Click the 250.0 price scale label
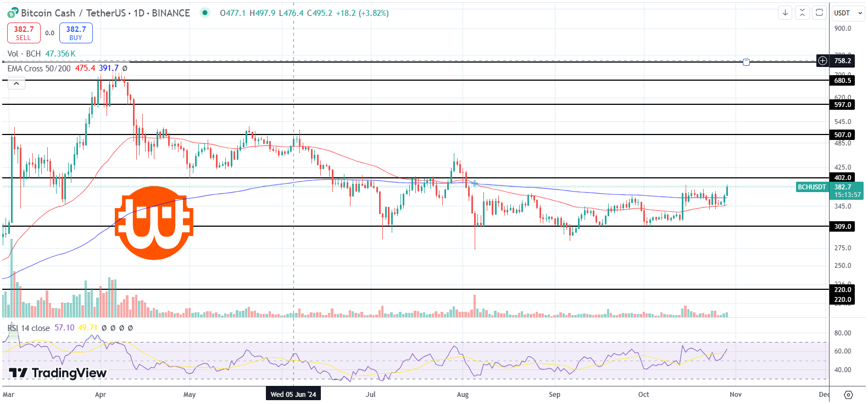Image resolution: width=868 pixels, height=404 pixels. point(843,266)
